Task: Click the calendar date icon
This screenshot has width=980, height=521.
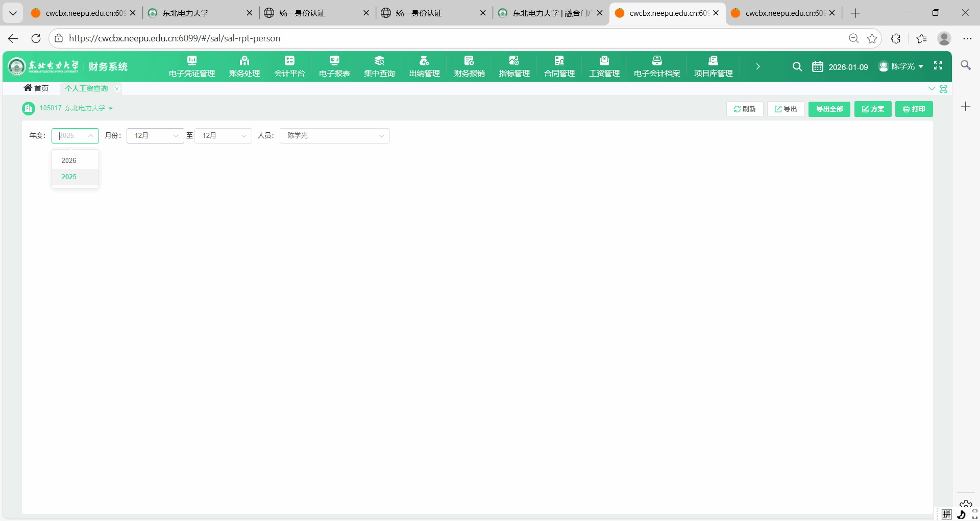Action: [818, 67]
